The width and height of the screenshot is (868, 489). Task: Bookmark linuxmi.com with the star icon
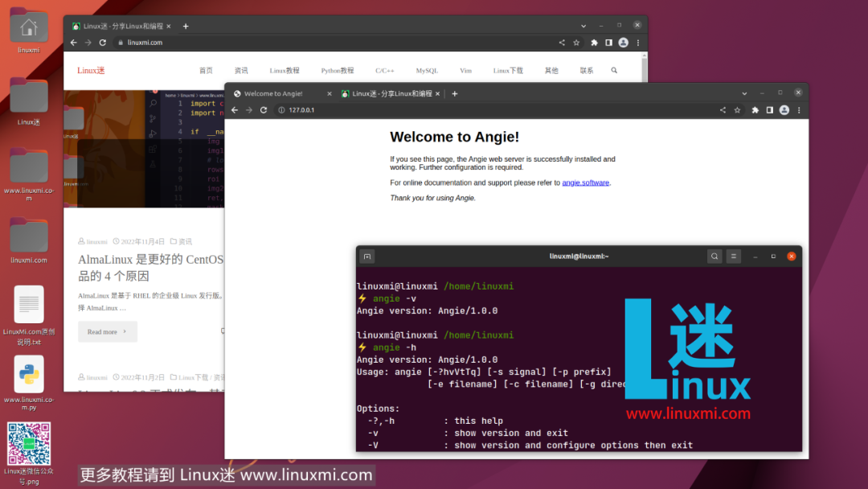(x=576, y=43)
